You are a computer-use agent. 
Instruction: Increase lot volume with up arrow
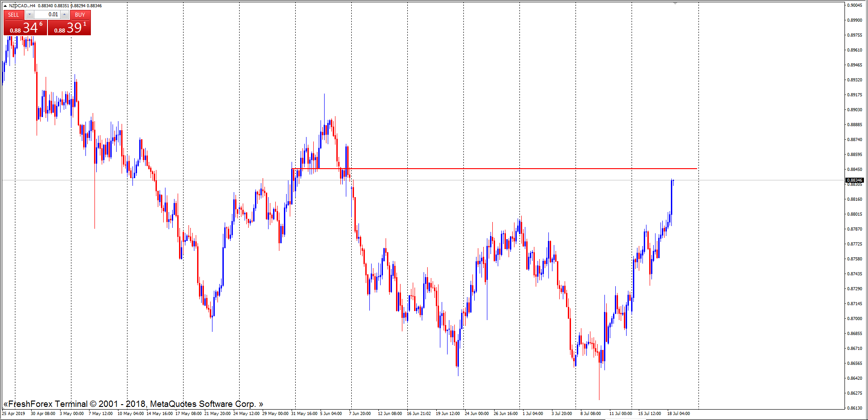65,15
